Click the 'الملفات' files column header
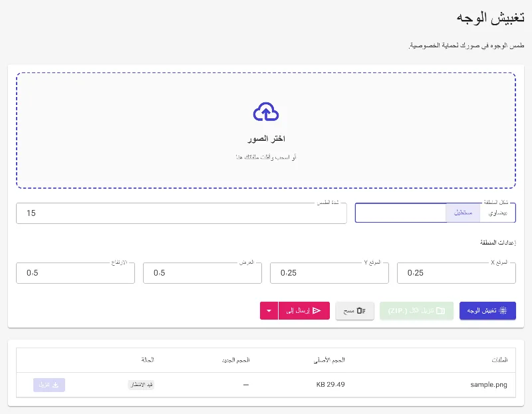This screenshot has height=414, width=532. 499,360
